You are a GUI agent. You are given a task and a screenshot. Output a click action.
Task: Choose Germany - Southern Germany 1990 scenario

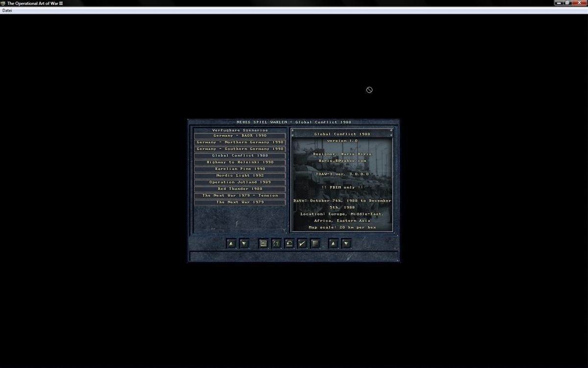240,149
